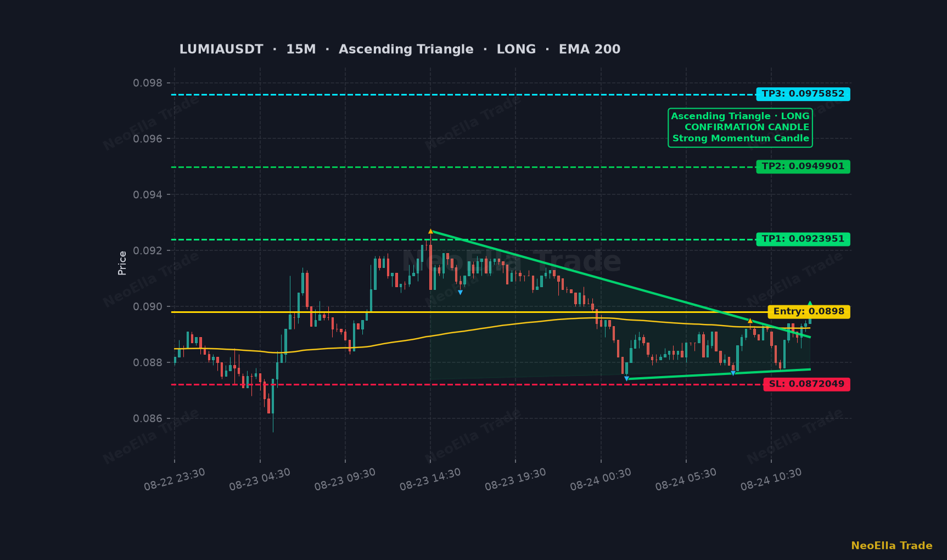This screenshot has width=947, height=560.
Task: Click Ascending Triangle · LONG annotation box line
Action: pos(740,116)
